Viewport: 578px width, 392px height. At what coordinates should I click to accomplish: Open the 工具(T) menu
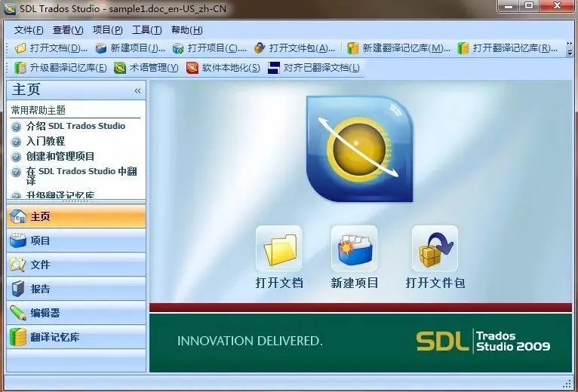pos(146,30)
